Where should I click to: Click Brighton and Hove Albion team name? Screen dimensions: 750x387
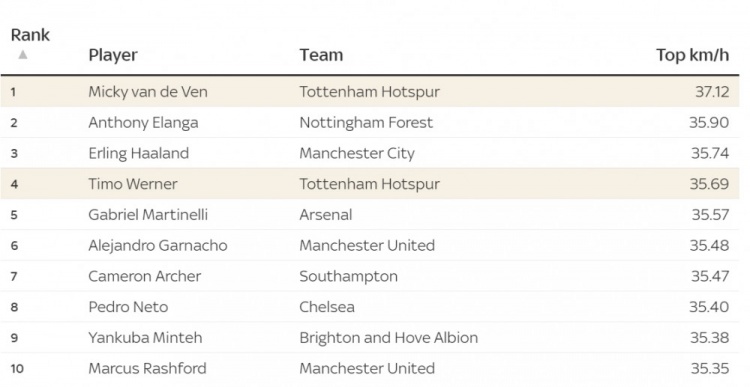click(388, 338)
